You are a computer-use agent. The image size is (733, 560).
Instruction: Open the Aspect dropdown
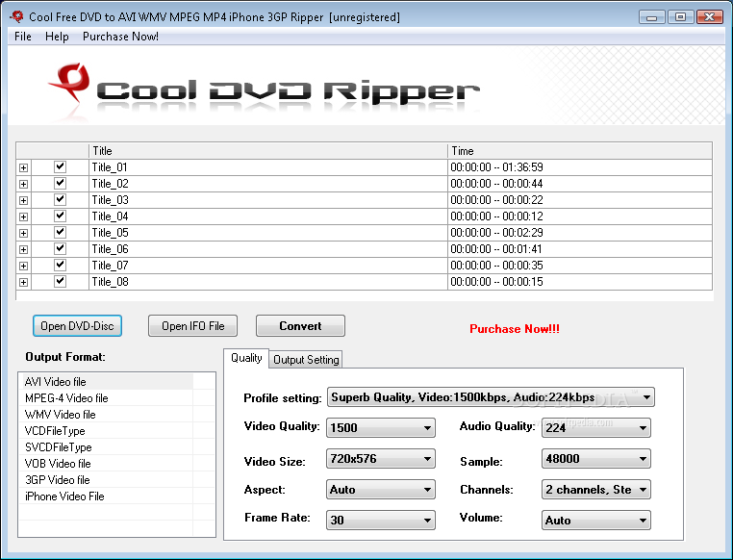(x=381, y=490)
